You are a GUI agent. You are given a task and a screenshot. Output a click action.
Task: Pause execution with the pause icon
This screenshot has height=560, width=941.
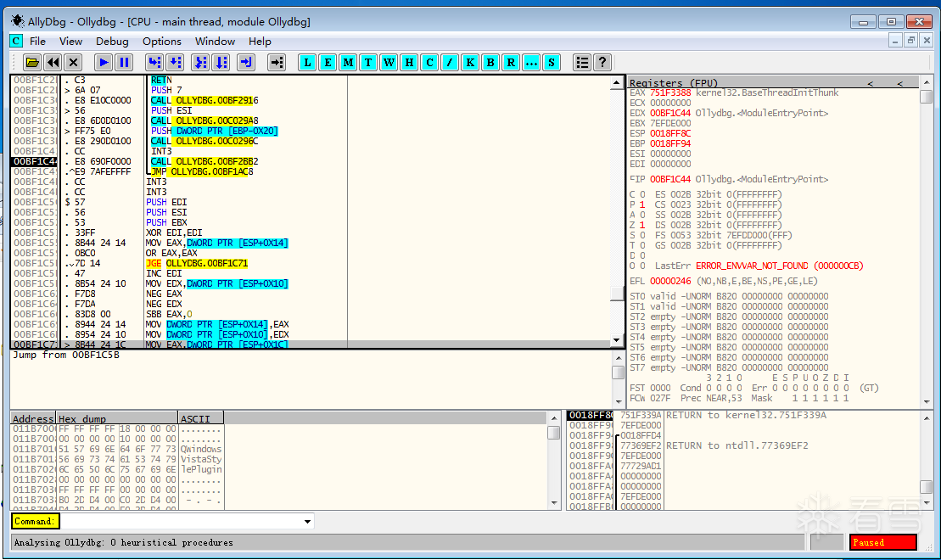pos(124,63)
